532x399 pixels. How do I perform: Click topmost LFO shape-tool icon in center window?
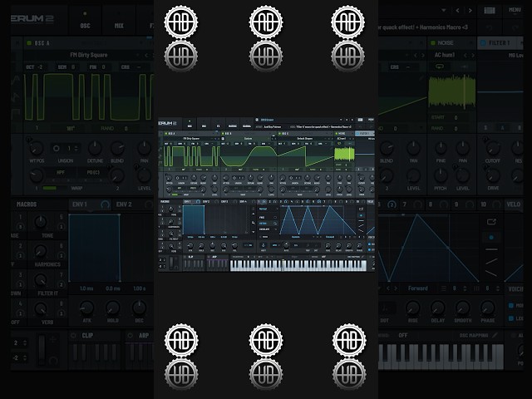point(361,209)
